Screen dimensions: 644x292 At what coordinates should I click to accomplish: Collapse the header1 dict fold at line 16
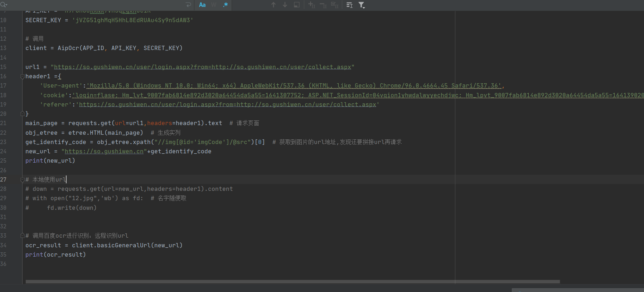[22, 76]
